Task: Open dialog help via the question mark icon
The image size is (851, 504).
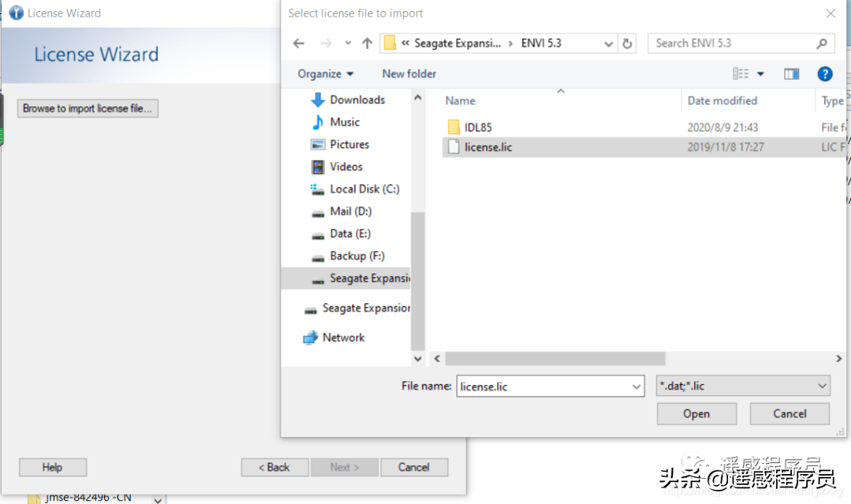Action: click(x=824, y=73)
